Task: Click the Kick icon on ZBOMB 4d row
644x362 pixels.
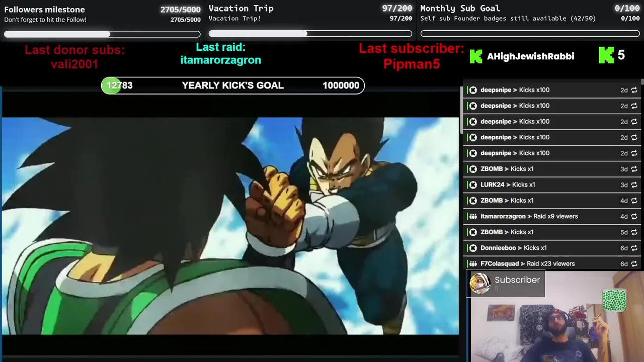Action: (473, 201)
